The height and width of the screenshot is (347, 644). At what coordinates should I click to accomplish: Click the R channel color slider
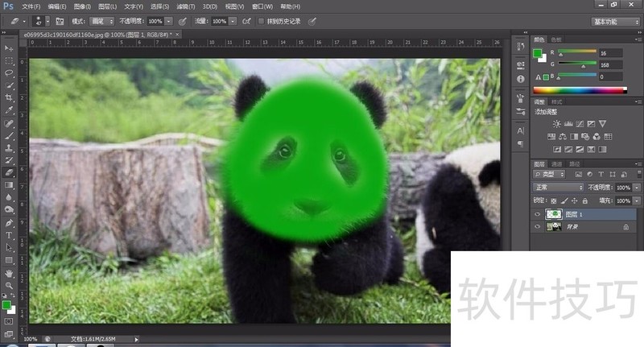point(577,52)
